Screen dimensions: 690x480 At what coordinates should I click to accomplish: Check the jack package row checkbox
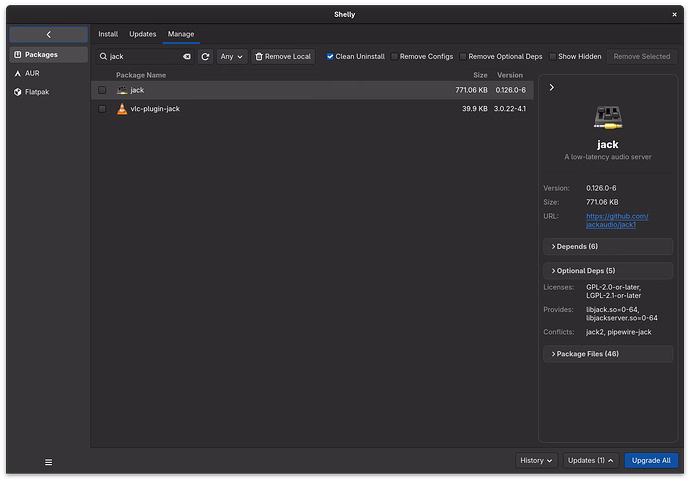(x=102, y=90)
